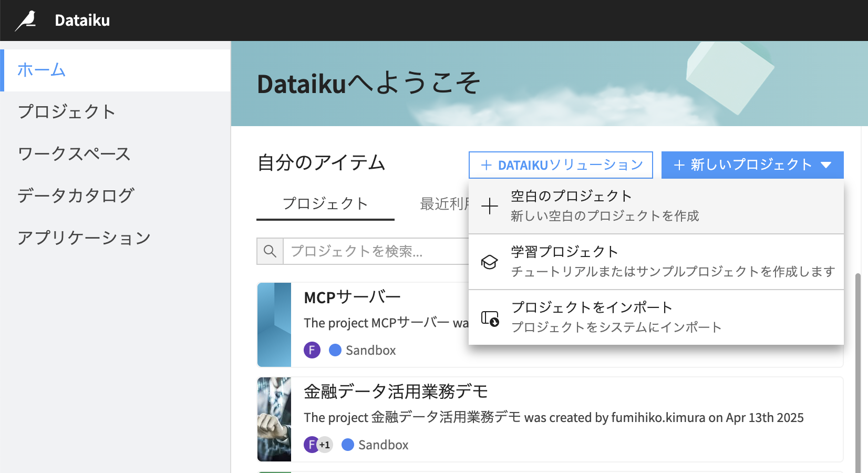Screen dimensions: 868x473
Task: Select the プロジェクト tab under 自分のアイテム
Action: (x=325, y=204)
